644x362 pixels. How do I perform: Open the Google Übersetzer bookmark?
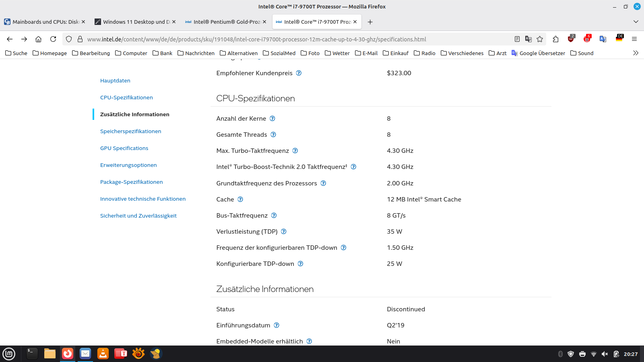point(539,53)
